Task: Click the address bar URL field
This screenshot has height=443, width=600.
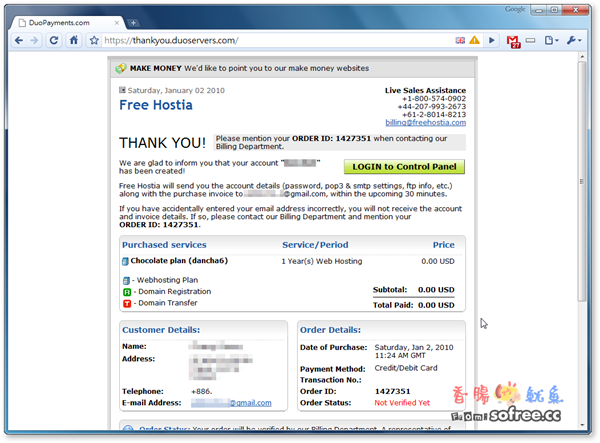Action: point(276,40)
